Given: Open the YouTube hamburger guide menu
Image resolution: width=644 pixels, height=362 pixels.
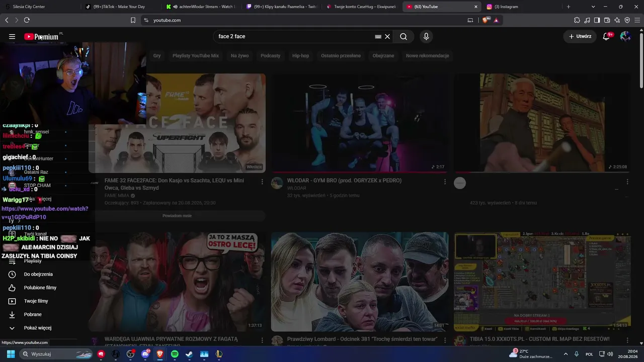Looking at the screenshot, I should tap(12, 37).
